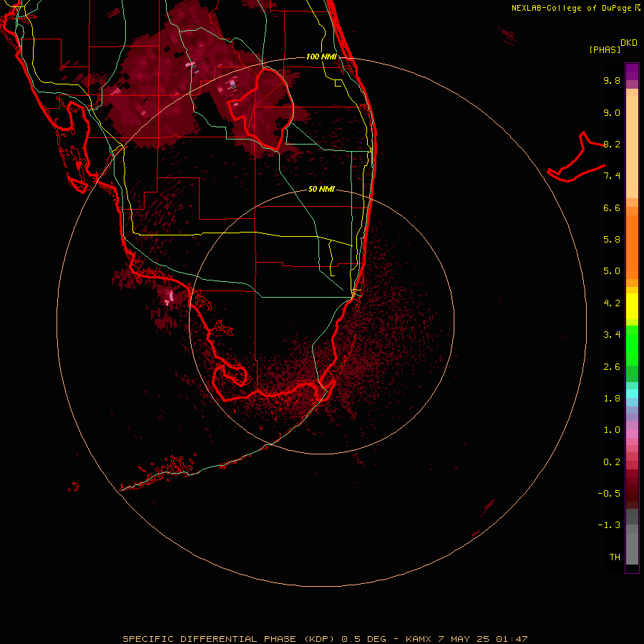The height and width of the screenshot is (644, 644).
Task: Click the gray bottom segment of colorbar
Action: tap(632, 548)
